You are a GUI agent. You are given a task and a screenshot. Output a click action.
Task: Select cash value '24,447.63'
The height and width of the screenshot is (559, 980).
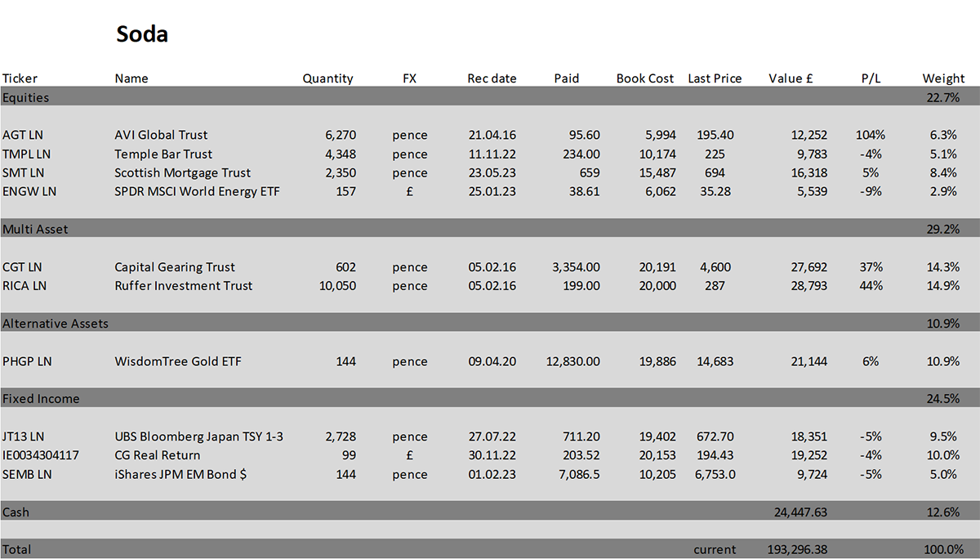[800, 512]
